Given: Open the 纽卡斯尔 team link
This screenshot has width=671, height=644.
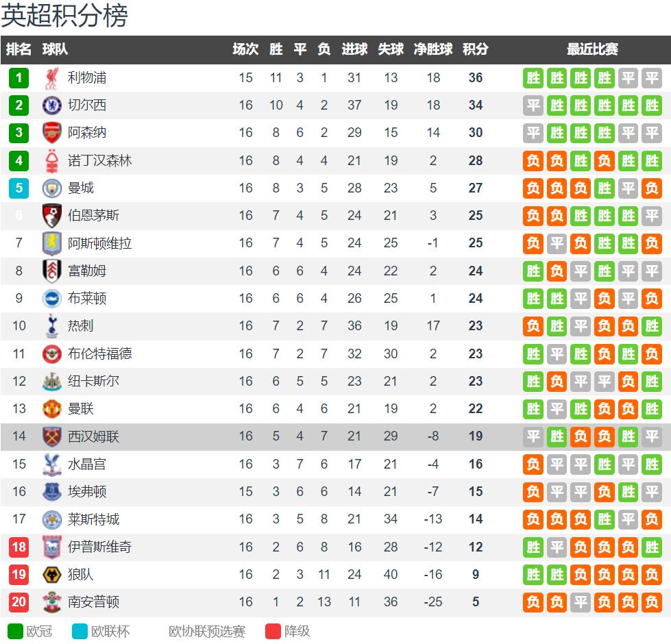Looking at the screenshot, I should 93,381.
